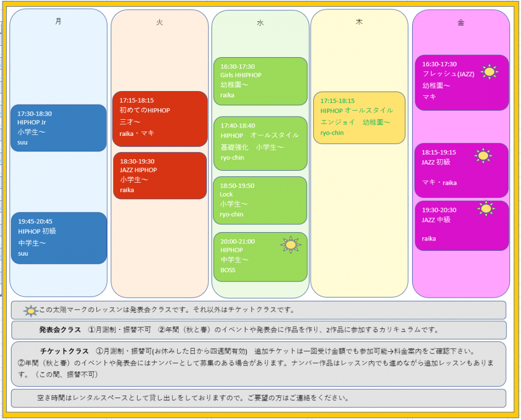Select the HIPHOP Jr 17:30-18:30 class box
This screenshot has height=420, width=521.
[58, 128]
